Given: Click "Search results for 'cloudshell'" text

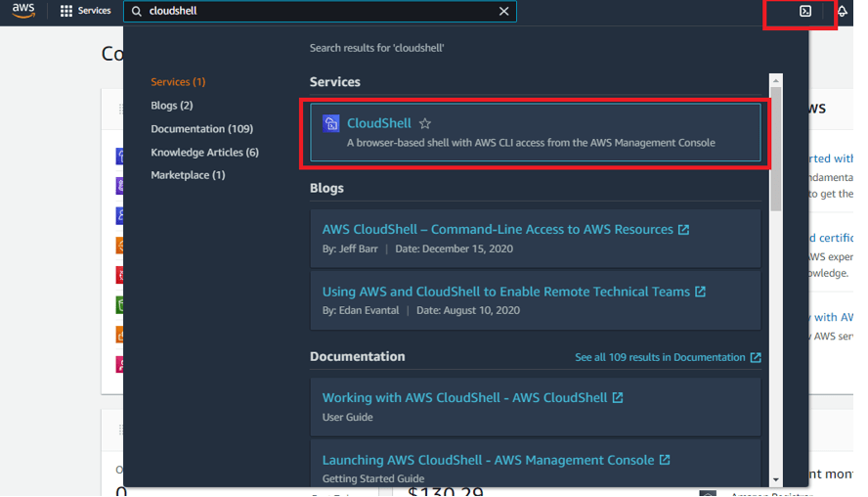Looking at the screenshot, I should pyautogui.click(x=377, y=48).
